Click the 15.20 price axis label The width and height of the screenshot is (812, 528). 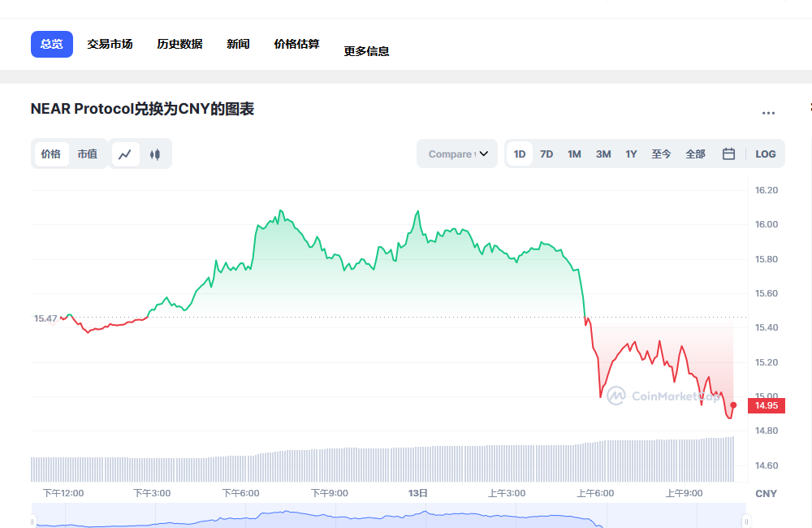coord(767,362)
